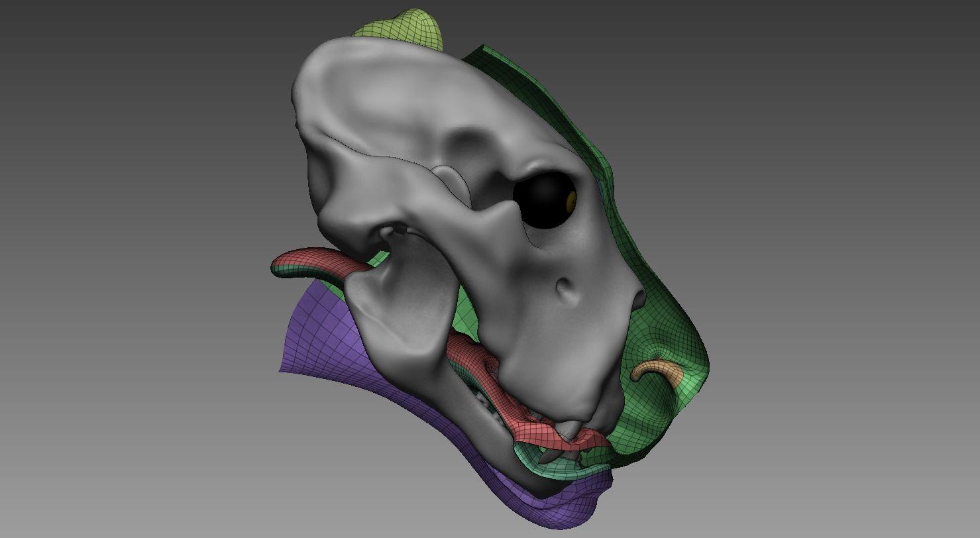This screenshot has width=980, height=538.
Task: Pick the yellow iris on the eyeball
Action: pyautogui.click(x=571, y=201)
